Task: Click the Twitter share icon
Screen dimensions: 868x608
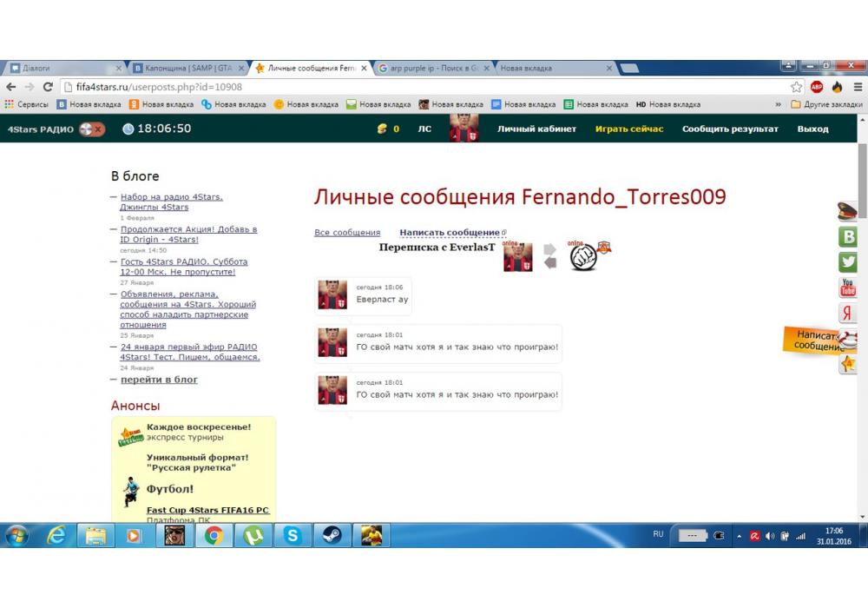Action: coord(848,261)
